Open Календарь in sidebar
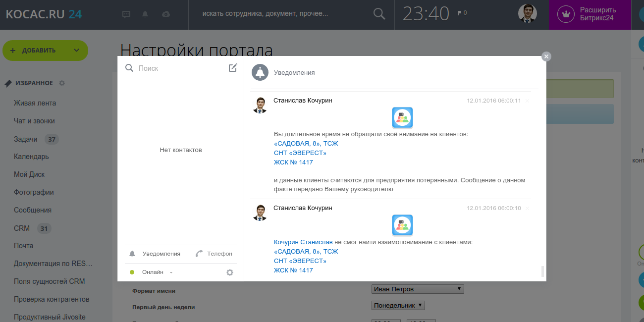Image resolution: width=644 pixels, height=322 pixels. click(x=31, y=157)
